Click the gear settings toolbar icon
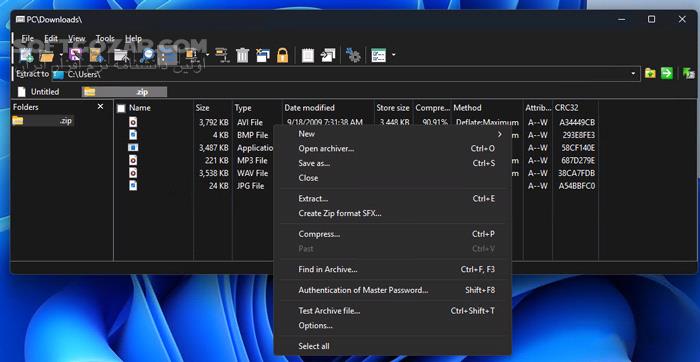The height and width of the screenshot is (362, 700). 353,55
